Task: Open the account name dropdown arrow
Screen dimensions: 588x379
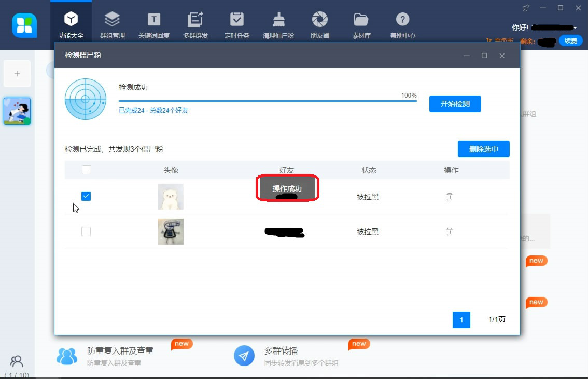Action: point(575,28)
